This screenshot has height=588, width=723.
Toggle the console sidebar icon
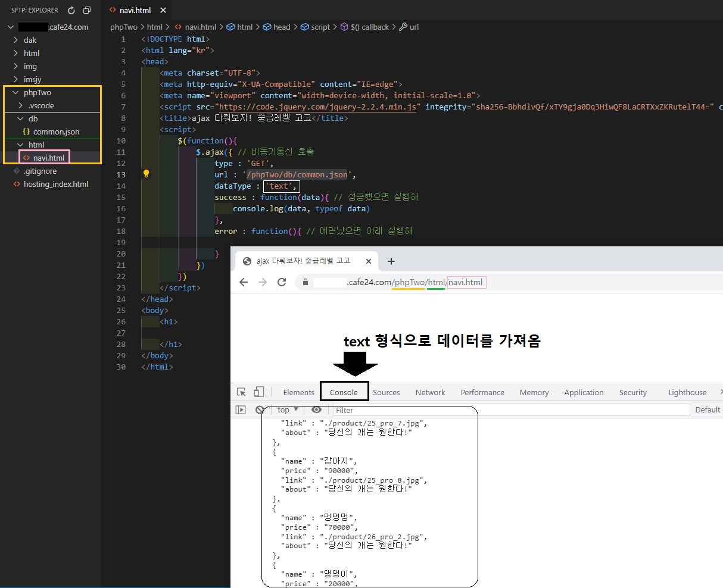click(241, 409)
